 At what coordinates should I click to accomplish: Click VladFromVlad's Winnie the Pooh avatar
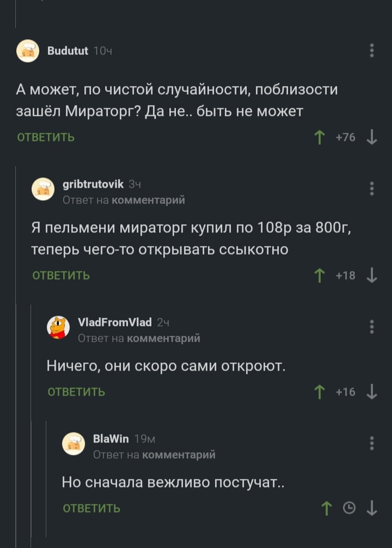pos(58,327)
